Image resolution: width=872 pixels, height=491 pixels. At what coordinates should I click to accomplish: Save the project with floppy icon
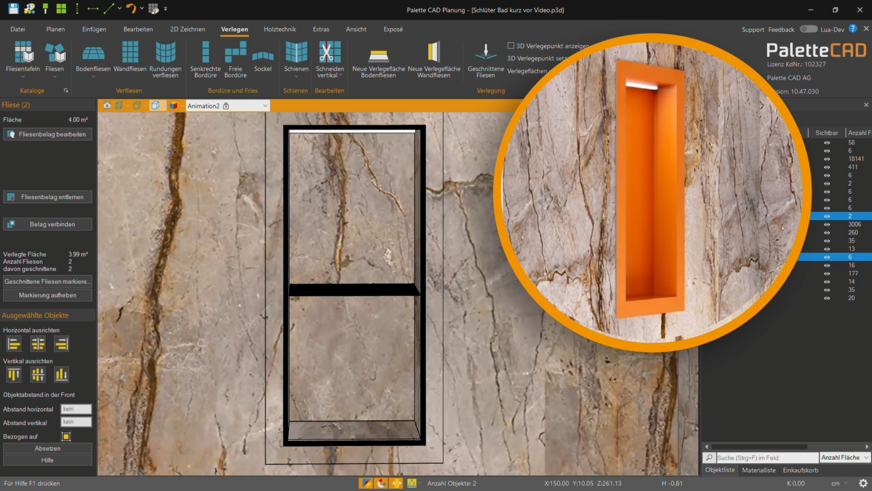coord(13,8)
